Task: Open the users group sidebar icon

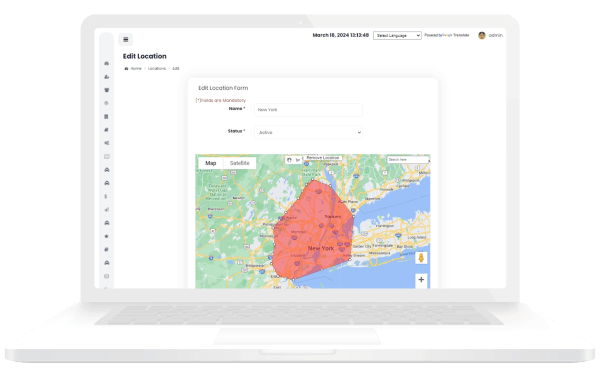Action: point(107,90)
